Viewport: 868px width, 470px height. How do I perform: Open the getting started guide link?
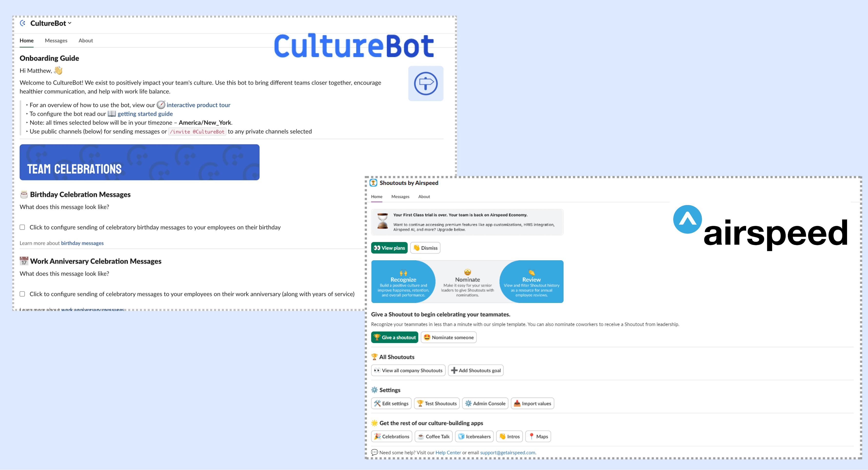tap(145, 114)
